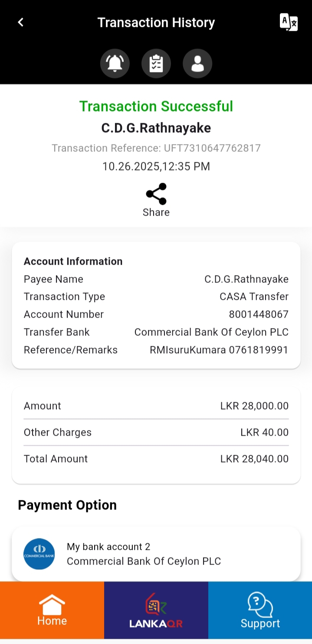Viewport: 312px width, 644px height.
Task: Tap account number 8001448067
Action: click(259, 314)
